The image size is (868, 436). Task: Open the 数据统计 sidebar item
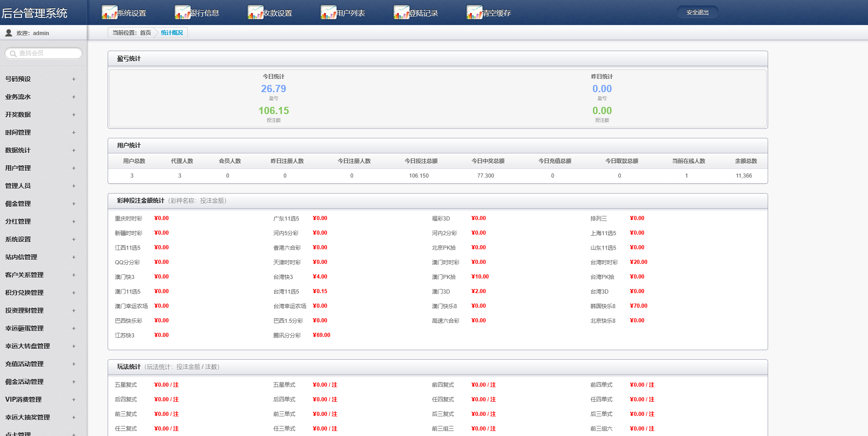18,150
